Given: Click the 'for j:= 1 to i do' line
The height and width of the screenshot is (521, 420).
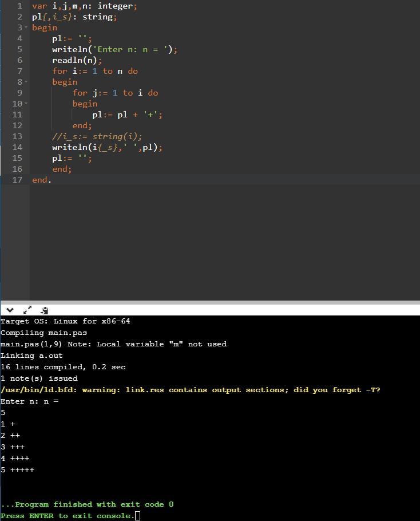Looking at the screenshot, I should click(115, 93).
